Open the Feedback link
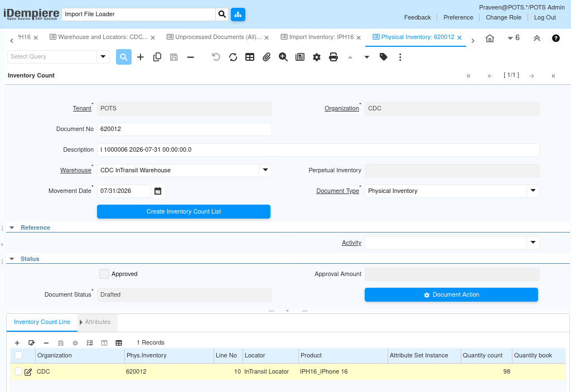 pos(417,17)
